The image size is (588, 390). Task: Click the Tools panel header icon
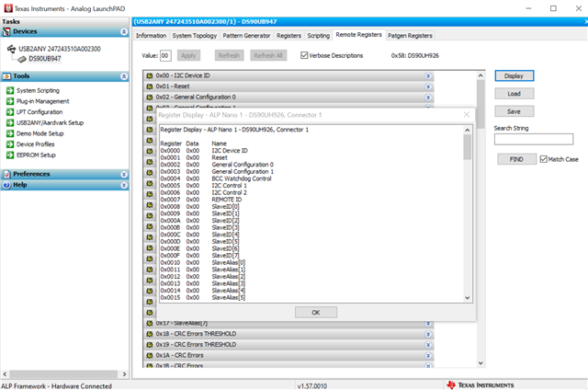6,76
